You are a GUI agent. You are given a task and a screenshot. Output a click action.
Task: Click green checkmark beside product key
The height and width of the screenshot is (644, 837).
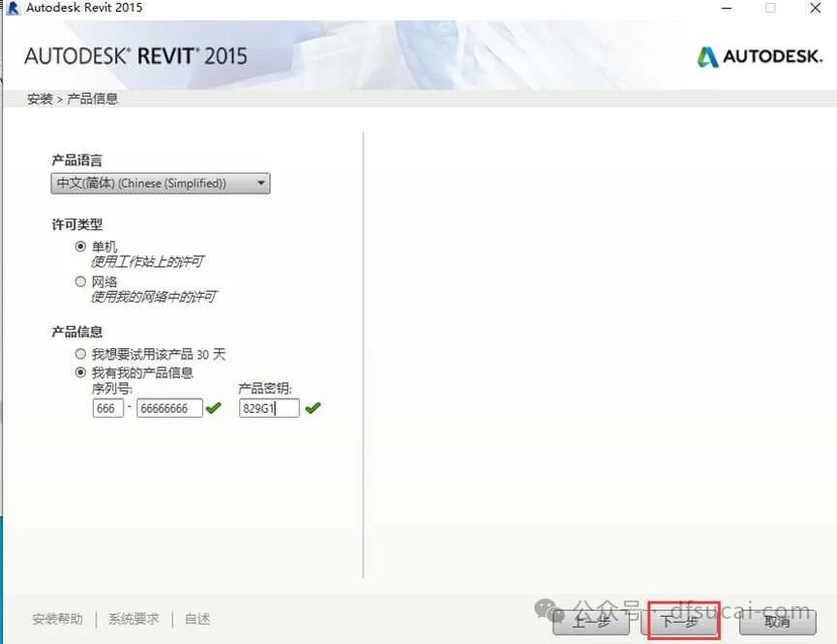click(x=313, y=408)
